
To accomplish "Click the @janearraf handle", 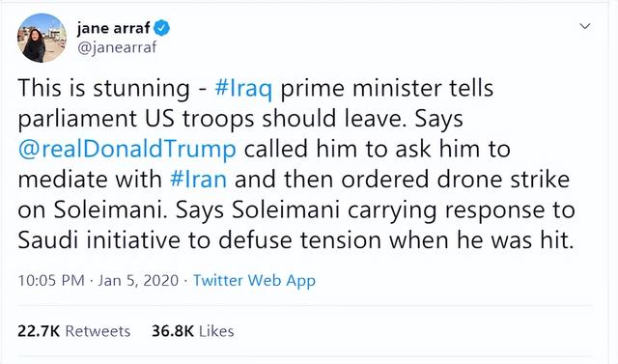I will click(117, 47).
